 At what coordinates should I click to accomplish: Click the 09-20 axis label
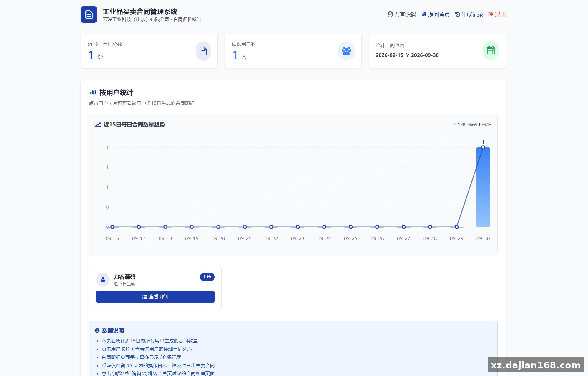(218, 238)
